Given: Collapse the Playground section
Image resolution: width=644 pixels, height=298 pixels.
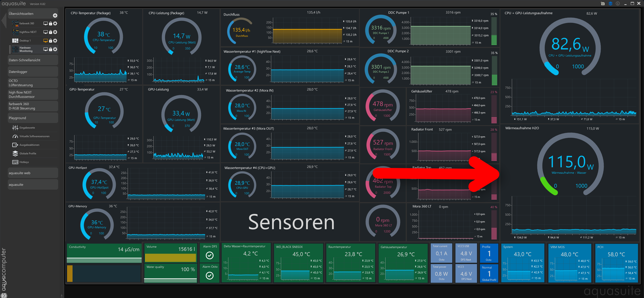Looking at the screenshot, I should point(33,118).
